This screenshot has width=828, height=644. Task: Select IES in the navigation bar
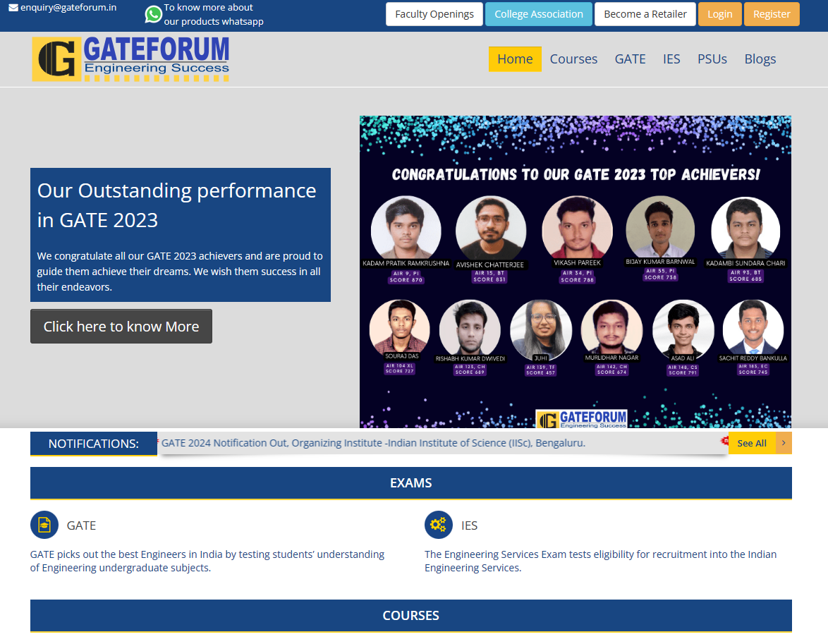[x=671, y=59]
